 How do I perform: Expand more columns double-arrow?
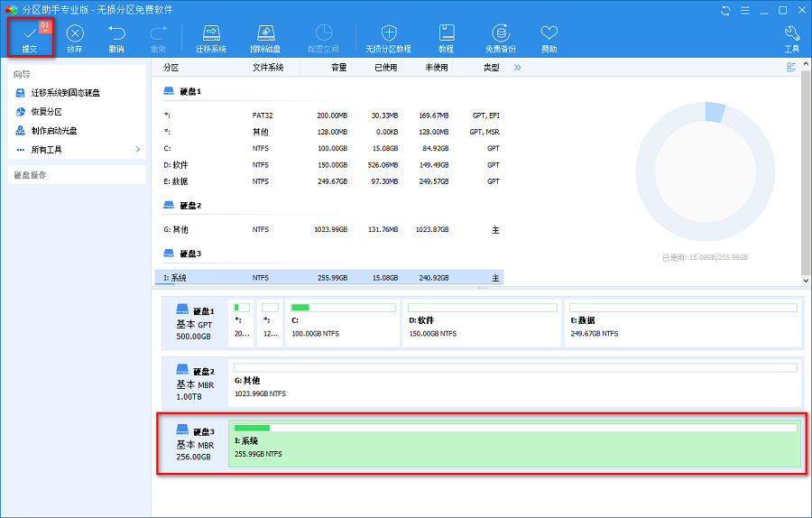point(517,68)
